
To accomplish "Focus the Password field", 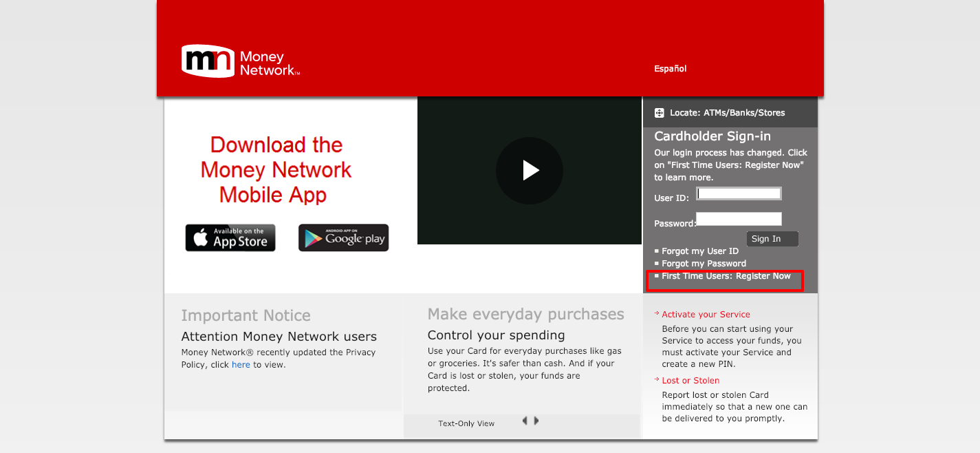I will click(739, 219).
